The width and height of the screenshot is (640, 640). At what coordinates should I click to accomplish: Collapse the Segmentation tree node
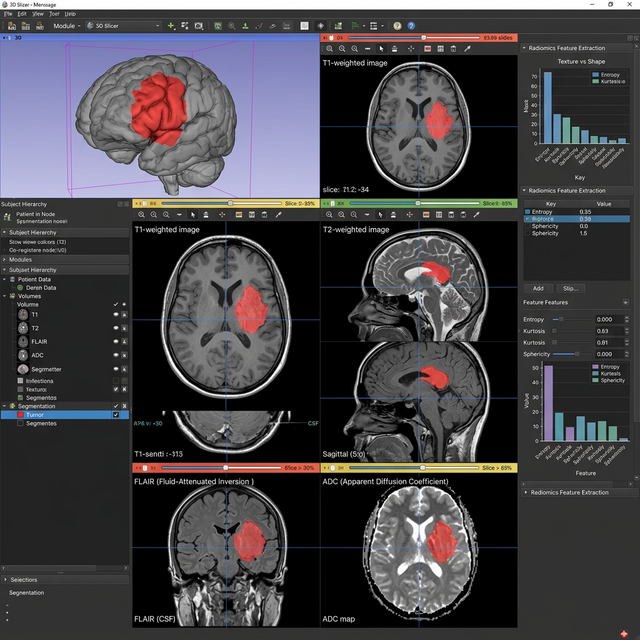point(4,406)
